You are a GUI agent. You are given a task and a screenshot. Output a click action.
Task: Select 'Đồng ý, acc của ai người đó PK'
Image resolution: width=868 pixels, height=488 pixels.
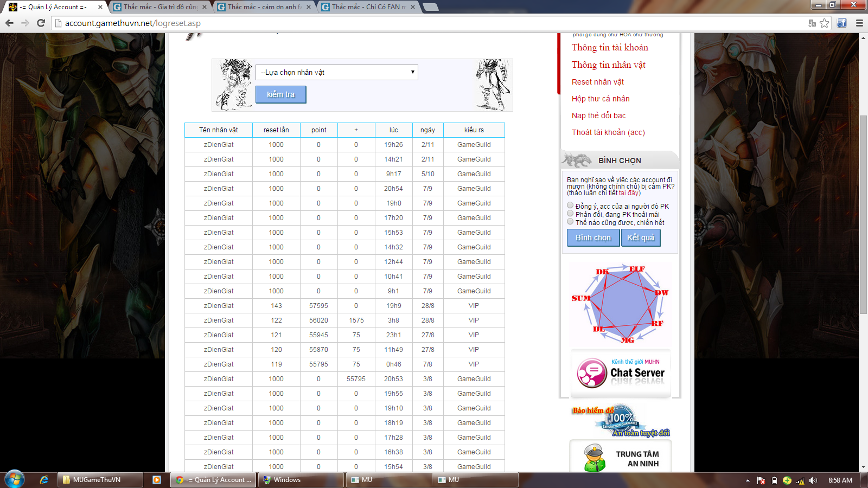pyautogui.click(x=570, y=206)
